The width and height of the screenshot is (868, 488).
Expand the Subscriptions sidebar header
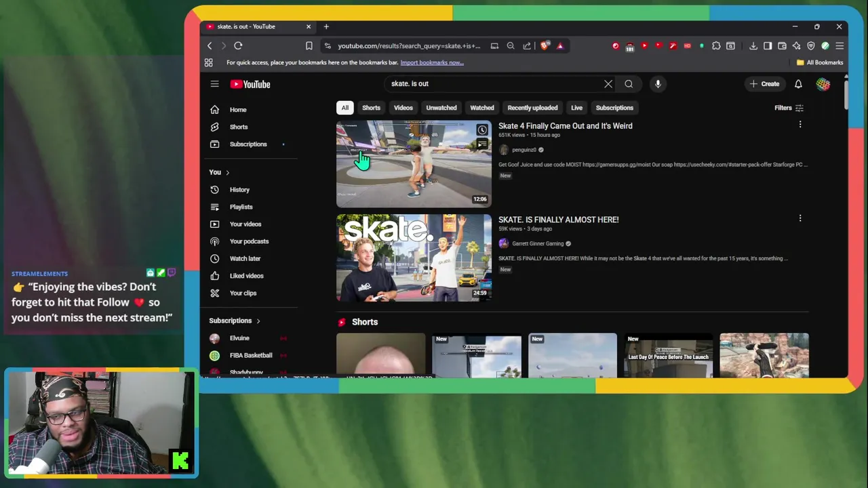[x=235, y=321]
